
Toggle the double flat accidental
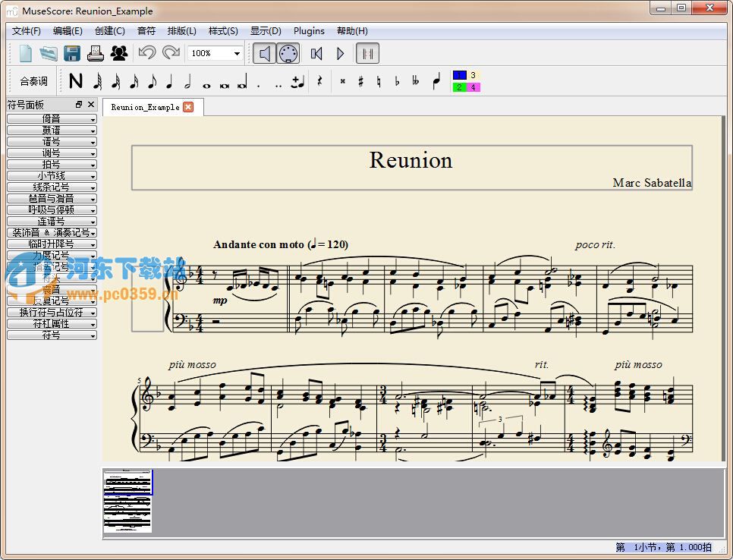[414, 81]
